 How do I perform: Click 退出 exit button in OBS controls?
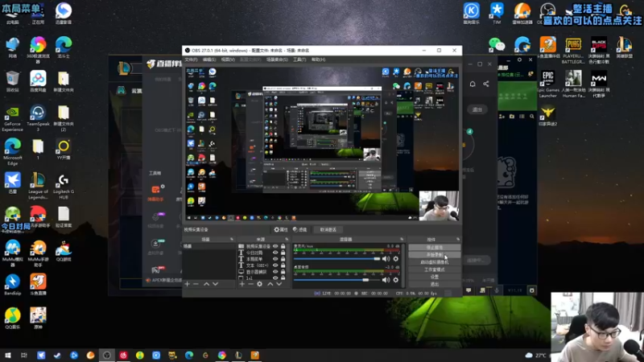(x=435, y=284)
